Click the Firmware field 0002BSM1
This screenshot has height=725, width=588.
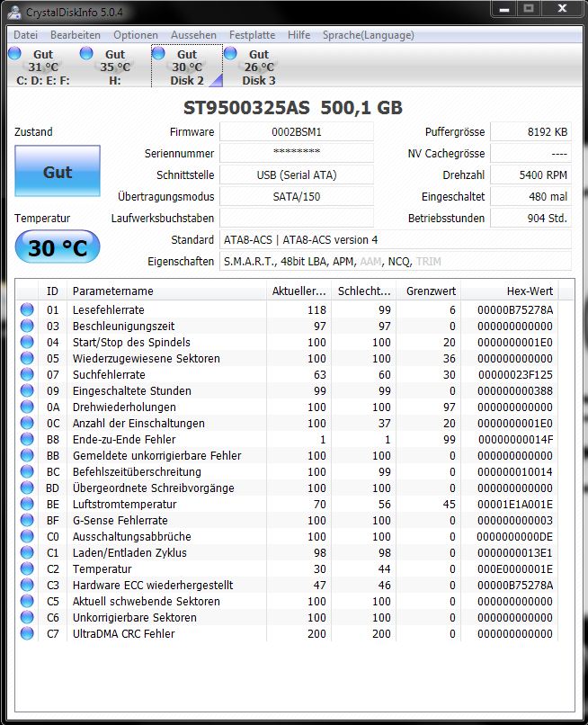(x=297, y=131)
